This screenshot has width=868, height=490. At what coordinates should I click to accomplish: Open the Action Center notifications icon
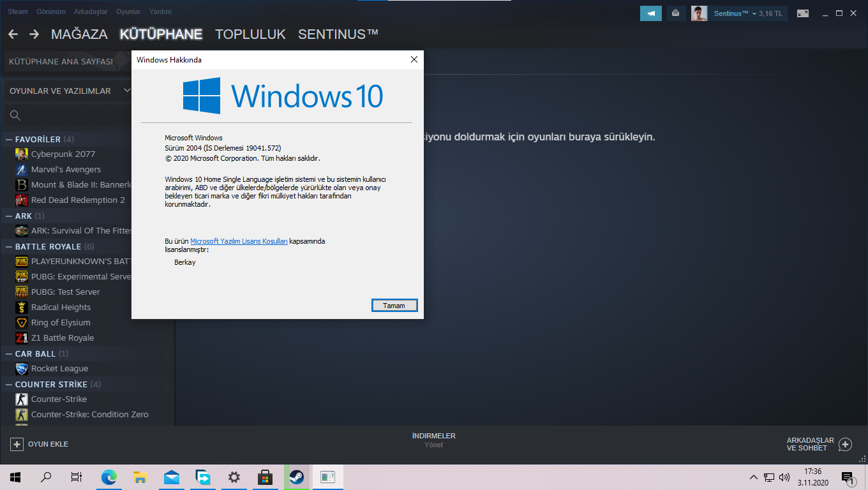point(848,477)
